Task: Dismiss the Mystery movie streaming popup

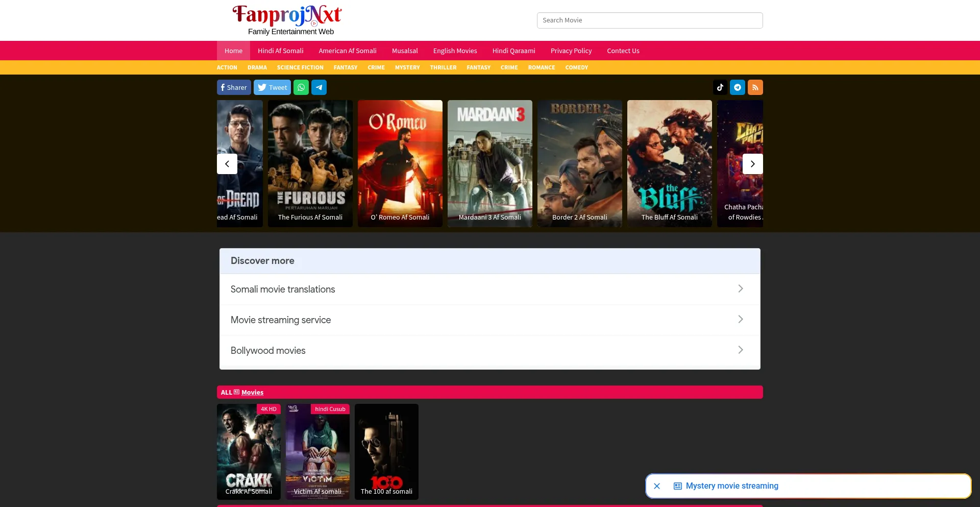Action: (657, 486)
